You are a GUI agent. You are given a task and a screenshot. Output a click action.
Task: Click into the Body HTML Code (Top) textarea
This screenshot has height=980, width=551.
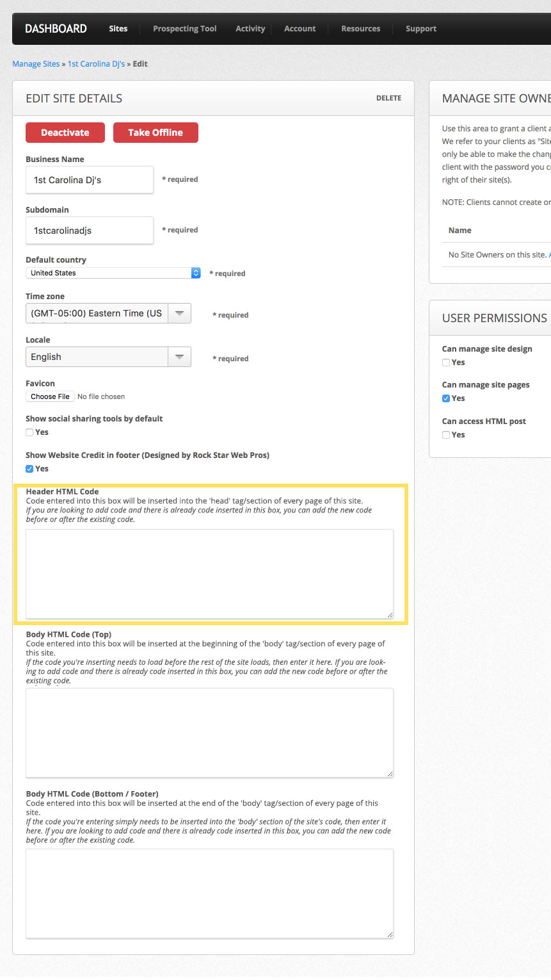coord(210,733)
